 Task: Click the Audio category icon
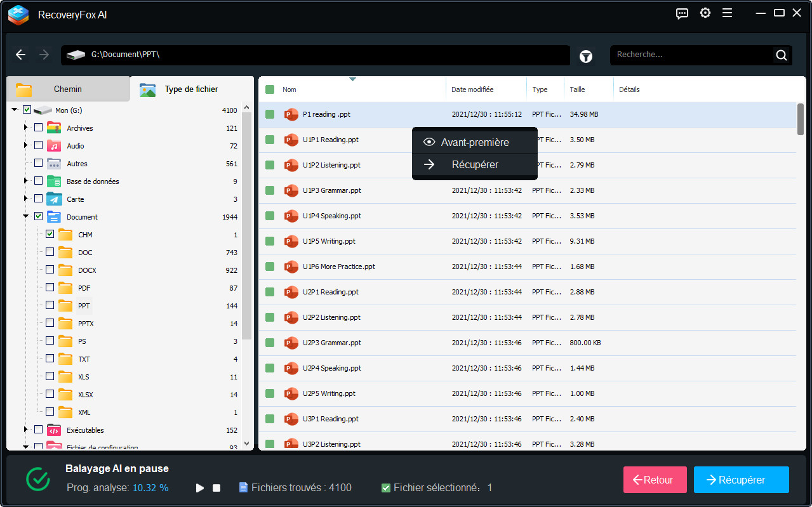click(54, 145)
